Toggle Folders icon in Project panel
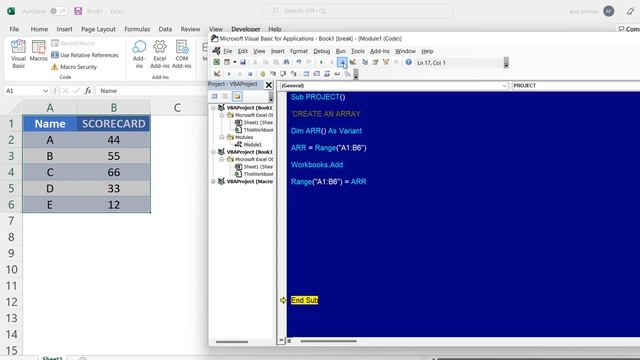Image resolution: width=640 pixels, height=360 pixels. (237, 96)
